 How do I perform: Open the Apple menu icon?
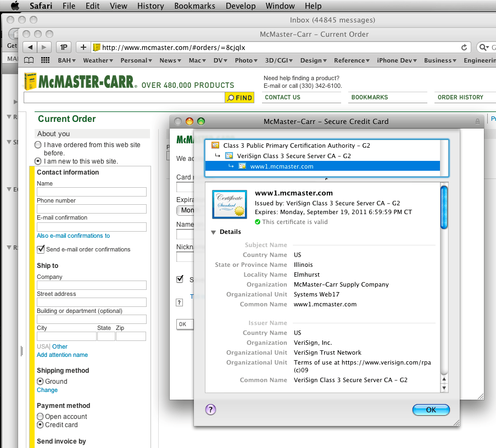point(14,5)
